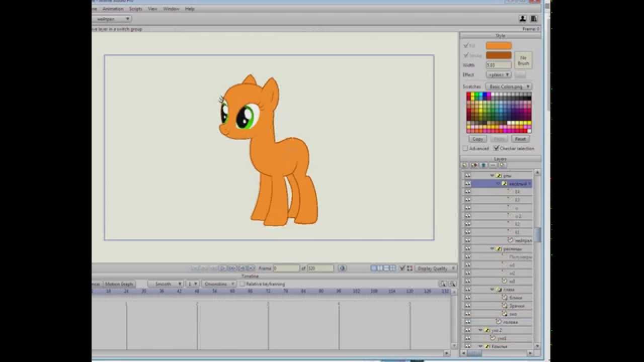
Task: Click the Layers panel scroll up arrow
Action: click(537, 172)
